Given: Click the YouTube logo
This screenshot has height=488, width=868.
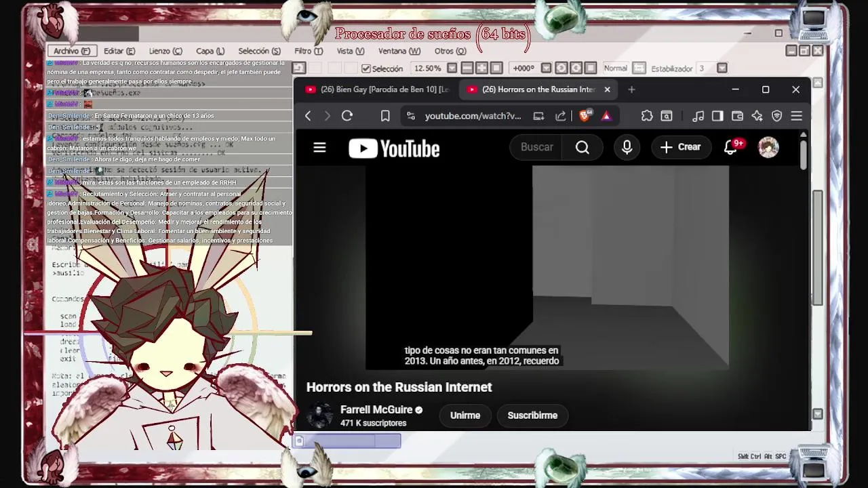Looking at the screenshot, I should pos(394,148).
